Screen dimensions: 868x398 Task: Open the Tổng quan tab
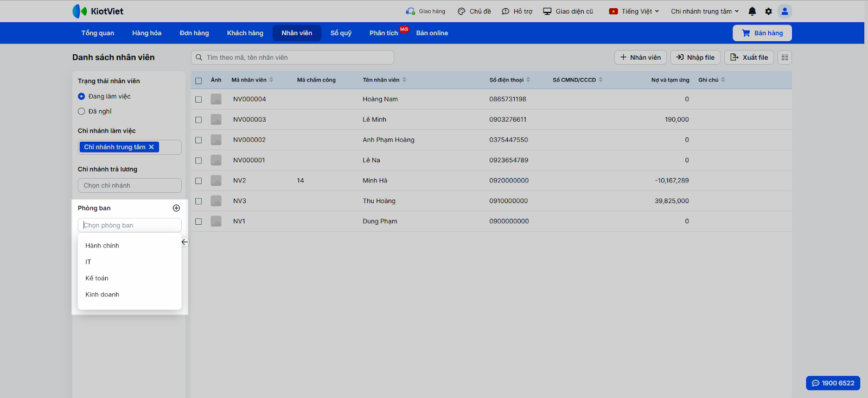click(98, 33)
